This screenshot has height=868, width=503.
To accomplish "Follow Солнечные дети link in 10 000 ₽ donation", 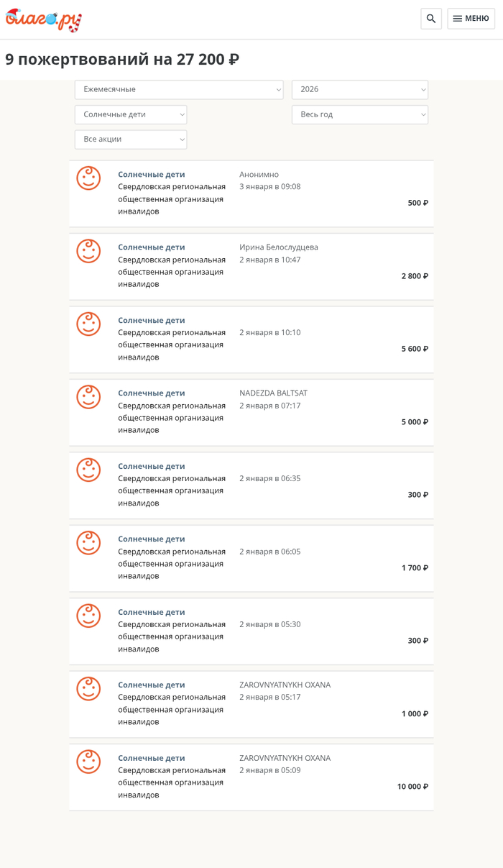I will [152, 758].
